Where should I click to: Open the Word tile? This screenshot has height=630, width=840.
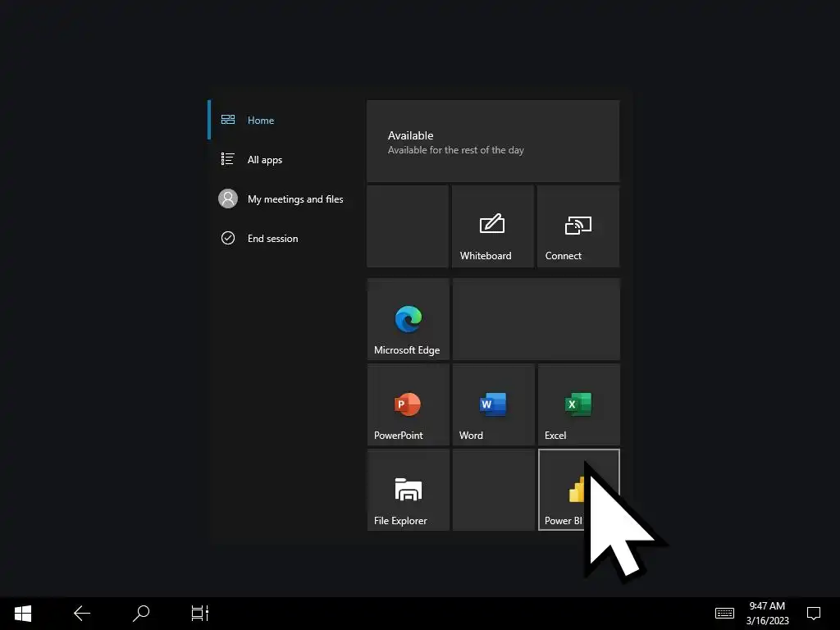coord(493,404)
